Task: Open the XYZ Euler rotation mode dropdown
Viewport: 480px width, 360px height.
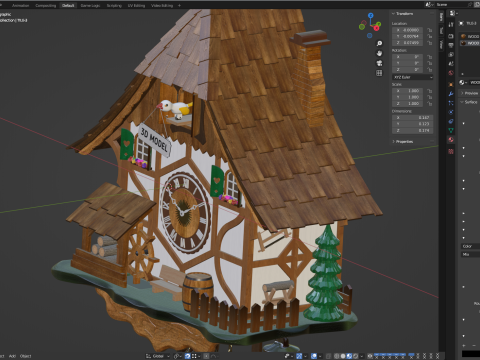Action: pyautogui.click(x=413, y=77)
